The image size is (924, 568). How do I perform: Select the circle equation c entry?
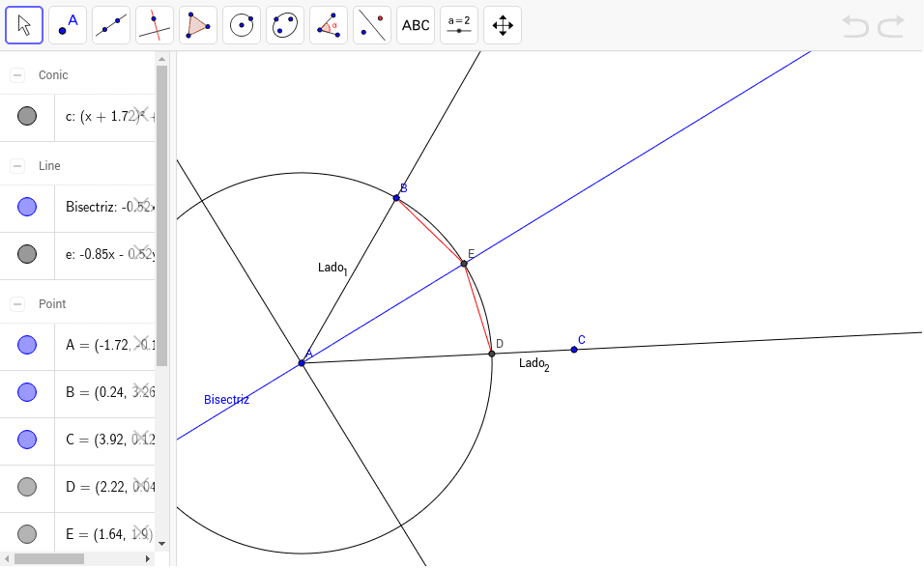coord(105,117)
